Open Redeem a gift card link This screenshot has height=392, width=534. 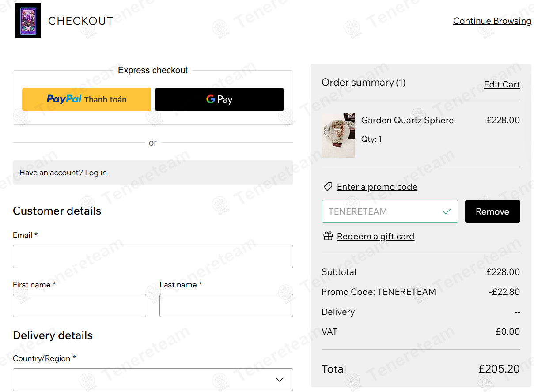coord(375,236)
